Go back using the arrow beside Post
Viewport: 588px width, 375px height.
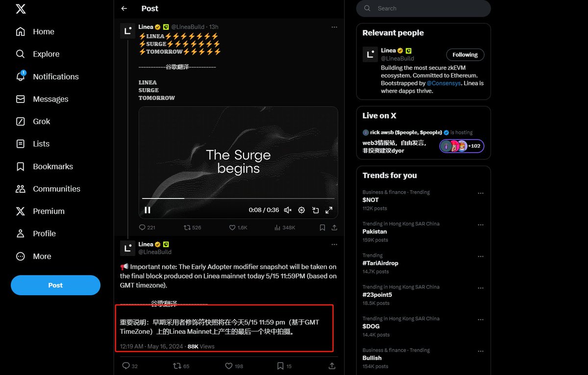124,8
